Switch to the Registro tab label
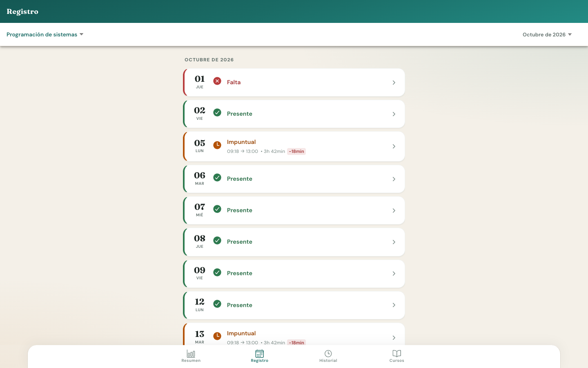Image resolution: width=588 pixels, height=368 pixels. [x=260, y=361]
